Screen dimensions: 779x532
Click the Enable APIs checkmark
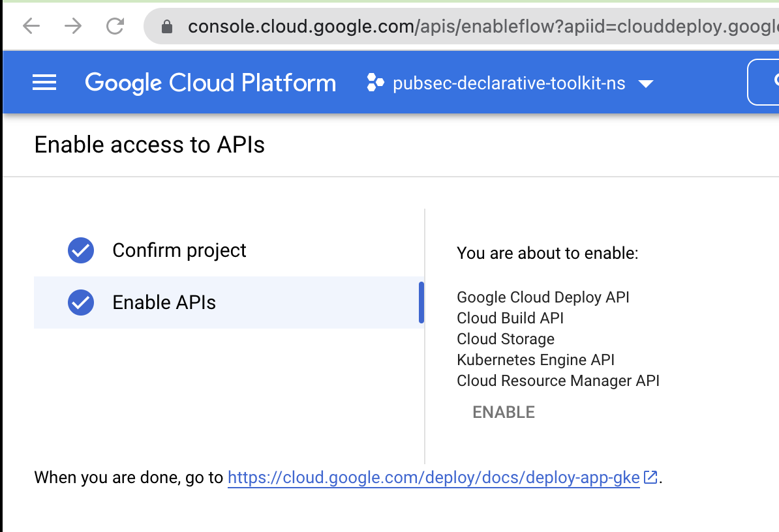point(81,303)
